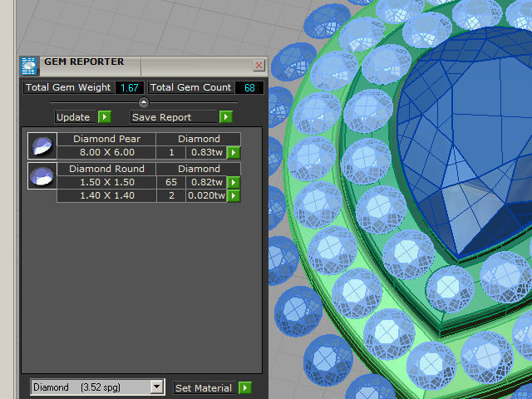This screenshot has width=532, height=399.
Task: Click the Update button label
Action: coord(73,117)
